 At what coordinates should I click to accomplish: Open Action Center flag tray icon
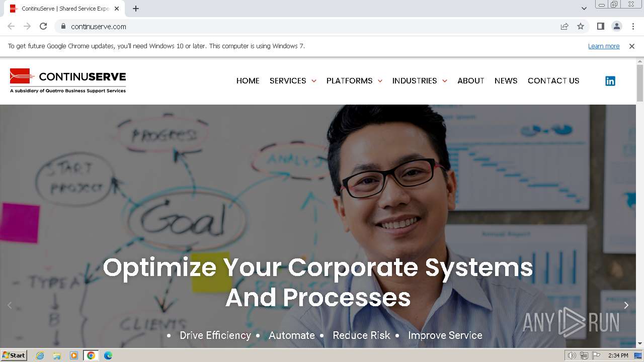pos(596,355)
